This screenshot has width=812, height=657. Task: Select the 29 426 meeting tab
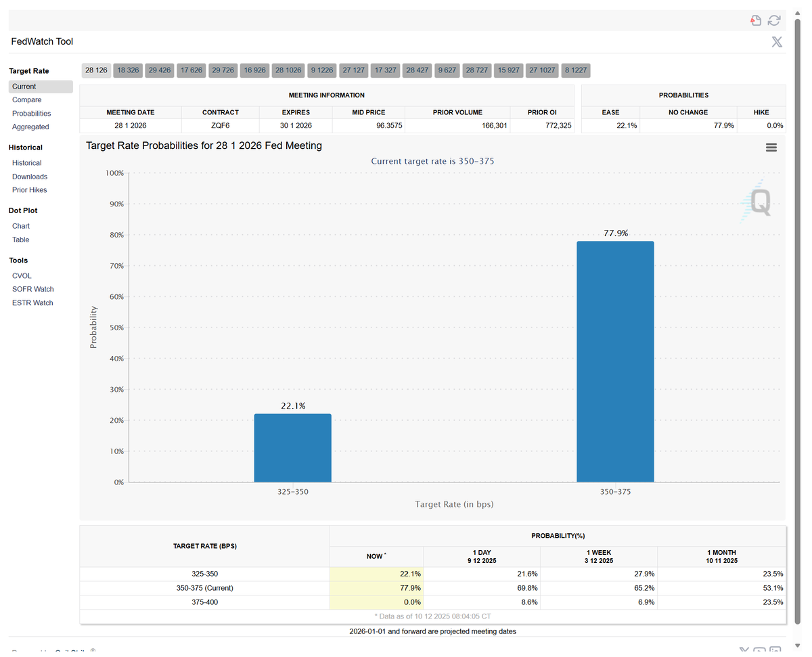coord(160,70)
